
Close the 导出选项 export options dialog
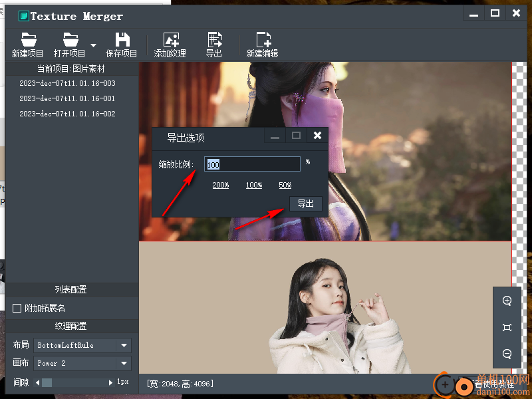(x=317, y=136)
